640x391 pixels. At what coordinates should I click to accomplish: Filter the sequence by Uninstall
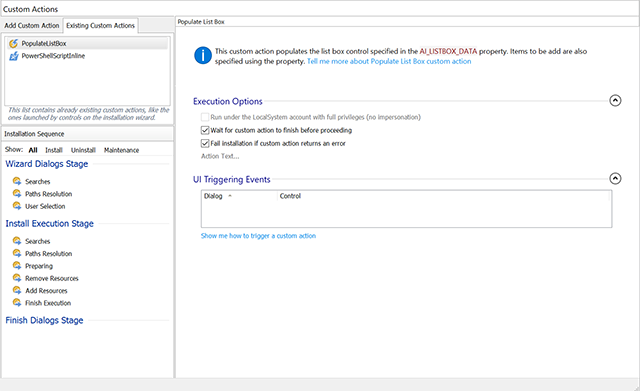point(83,150)
